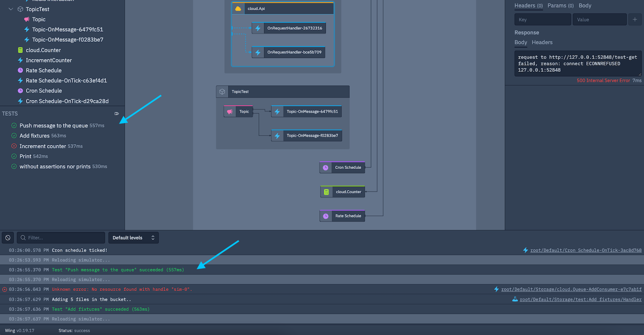The width and height of the screenshot is (644, 335).
Task: Click the failed Increment counter test
Action: (x=43, y=146)
